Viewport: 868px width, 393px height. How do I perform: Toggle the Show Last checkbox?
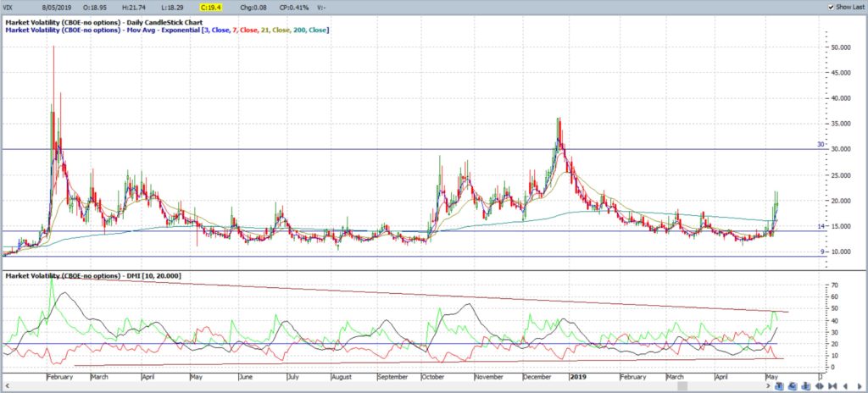[831, 7]
